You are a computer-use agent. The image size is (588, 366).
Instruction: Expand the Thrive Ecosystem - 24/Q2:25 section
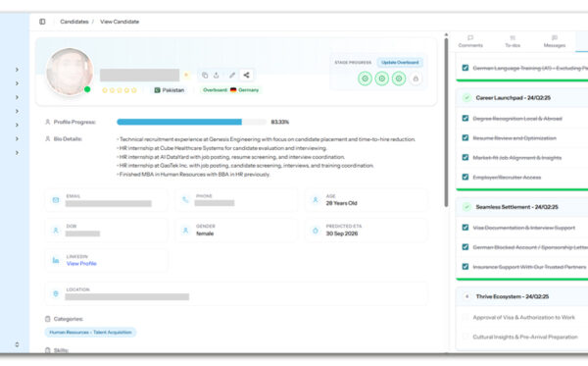pyautogui.click(x=522, y=296)
